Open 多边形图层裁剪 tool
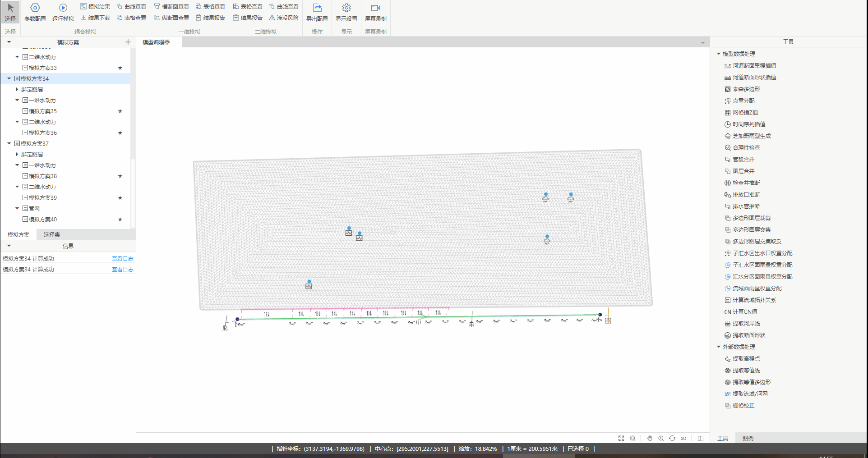The width and height of the screenshot is (868, 458). click(x=748, y=218)
